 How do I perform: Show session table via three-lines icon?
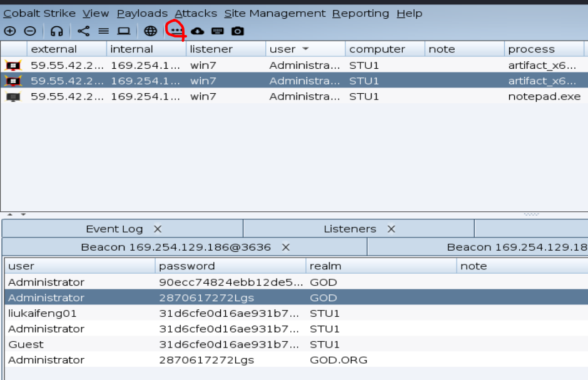103,31
